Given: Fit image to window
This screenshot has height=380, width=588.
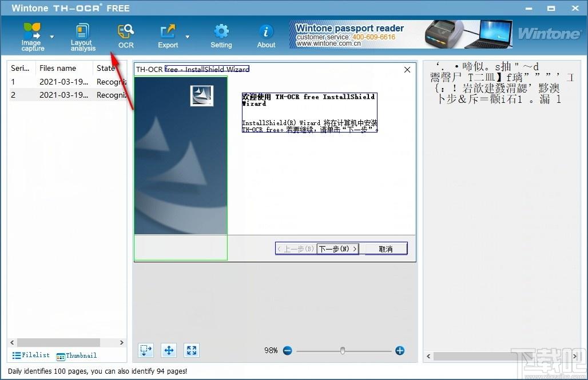Looking at the screenshot, I should pyautogui.click(x=192, y=350).
